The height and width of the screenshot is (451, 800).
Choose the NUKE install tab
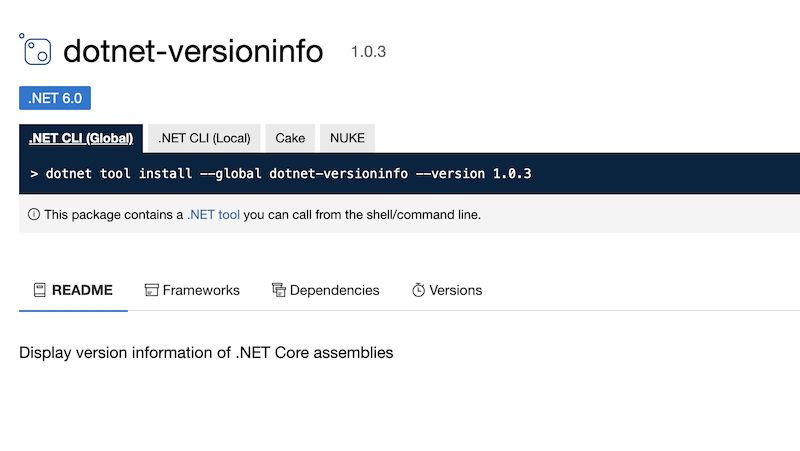point(347,138)
